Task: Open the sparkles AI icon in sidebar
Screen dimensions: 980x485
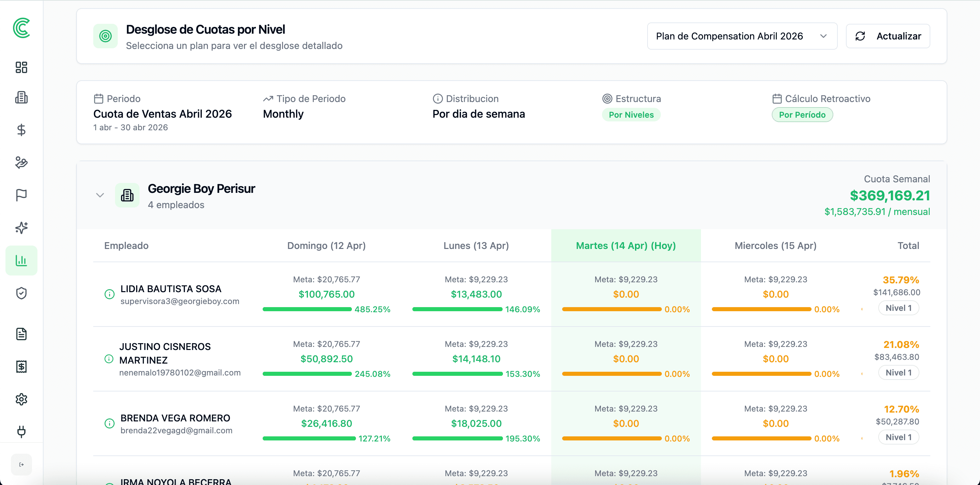Action: [x=21, y=228]
